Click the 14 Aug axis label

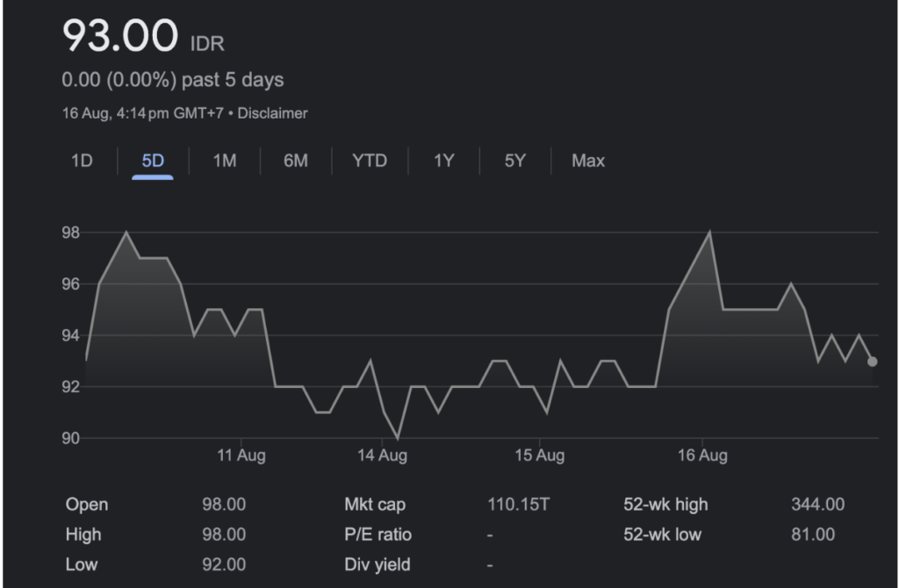point(383,455)
